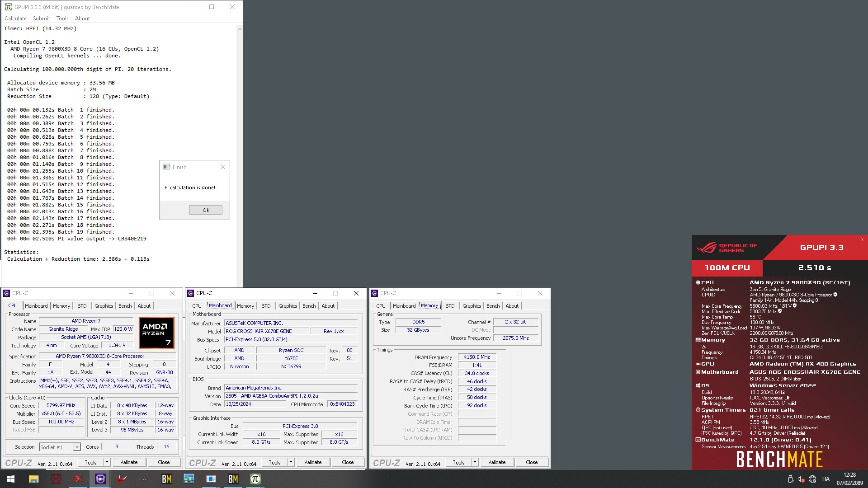Click the Level 3 cache value 96 MBytes
The image size is (868, 488).
[132, 430]
